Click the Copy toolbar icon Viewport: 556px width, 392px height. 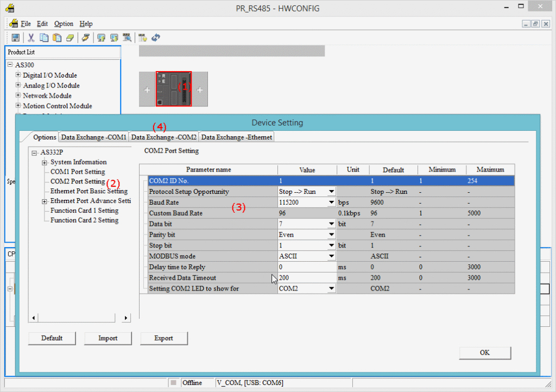coord(44,37)
